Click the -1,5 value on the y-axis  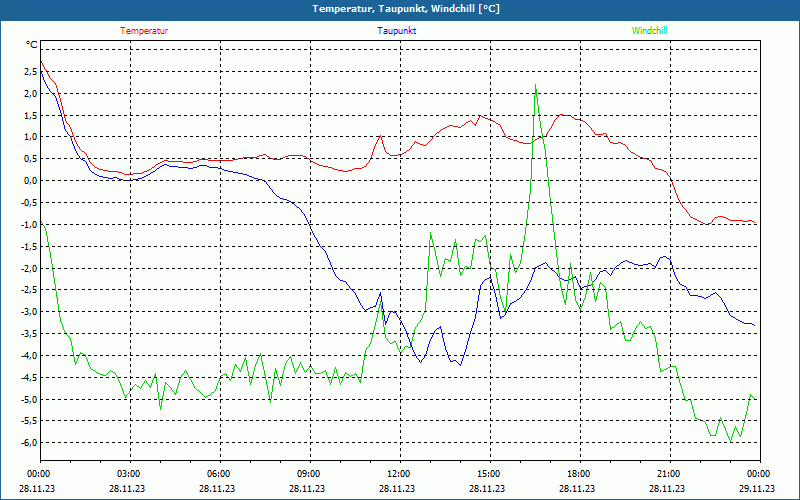pos(29,246)
